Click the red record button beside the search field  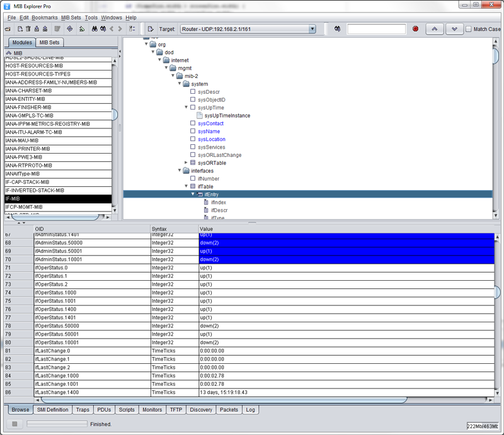[x=415, y=28]
